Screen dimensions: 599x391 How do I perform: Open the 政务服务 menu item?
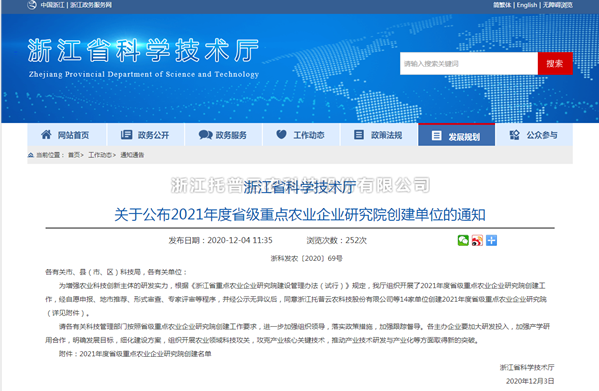click(x=223, y=134)
